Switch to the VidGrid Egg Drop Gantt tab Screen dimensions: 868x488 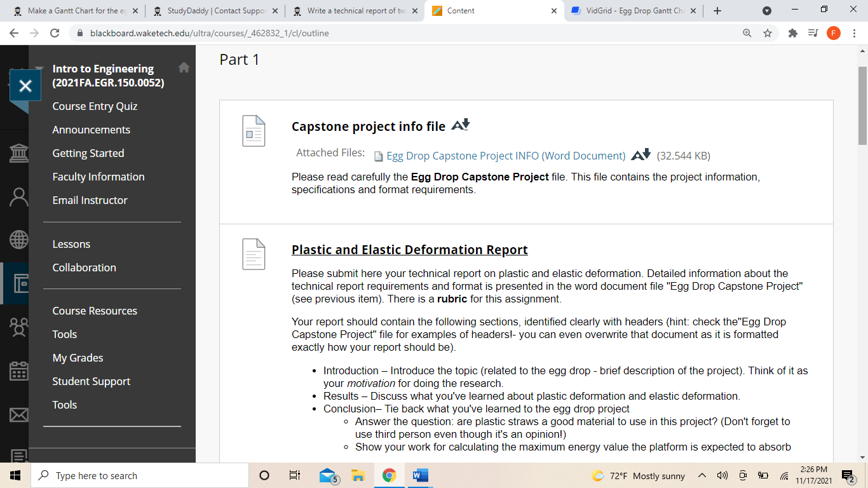point(632,11)
